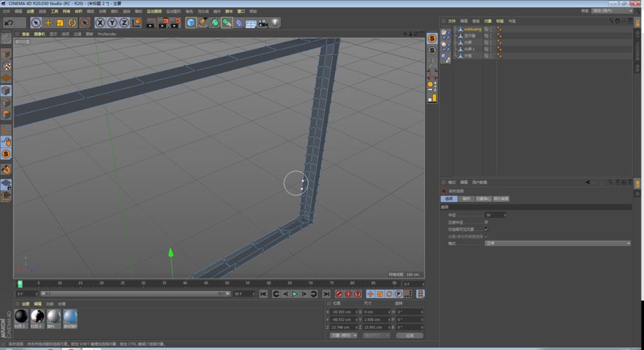Toggle visibility dots for waikuang object
Viewport: 644px width, 350px height.
491,29
